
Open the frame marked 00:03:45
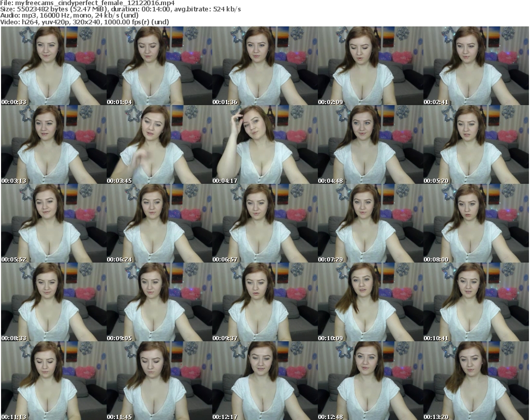coord(159,144)
